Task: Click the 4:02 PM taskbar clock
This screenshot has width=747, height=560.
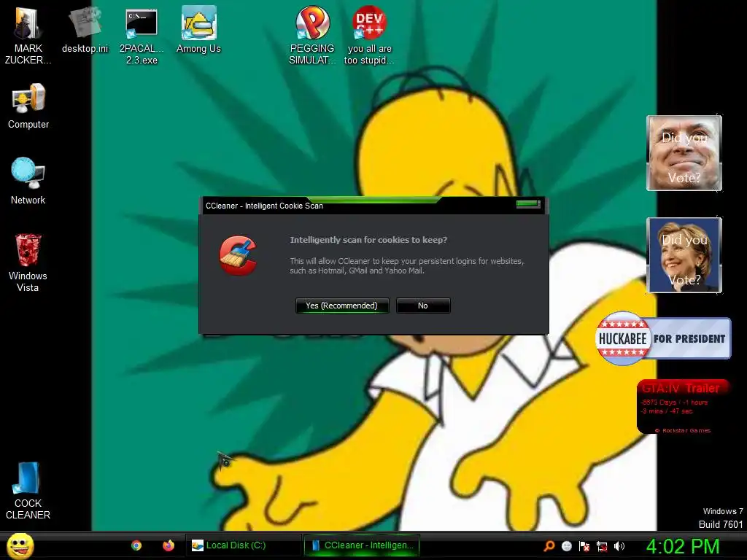Action: click(683, 547)
